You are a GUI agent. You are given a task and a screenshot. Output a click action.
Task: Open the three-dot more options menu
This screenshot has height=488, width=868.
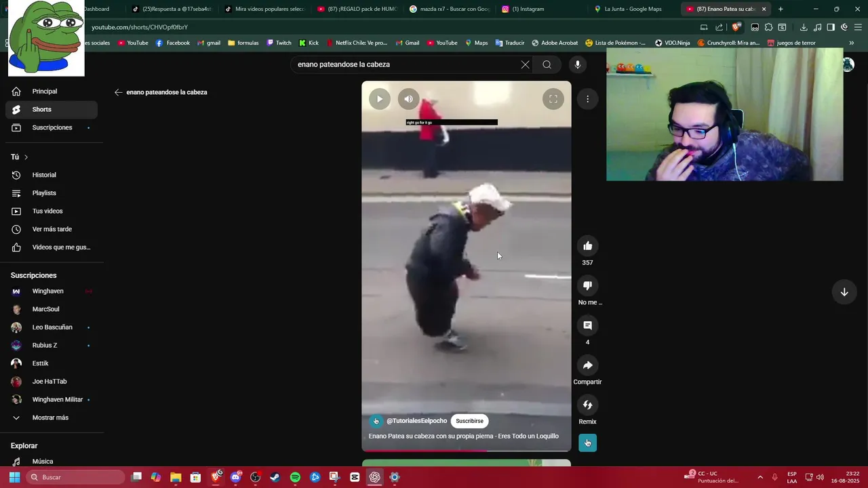coord(587,99)
